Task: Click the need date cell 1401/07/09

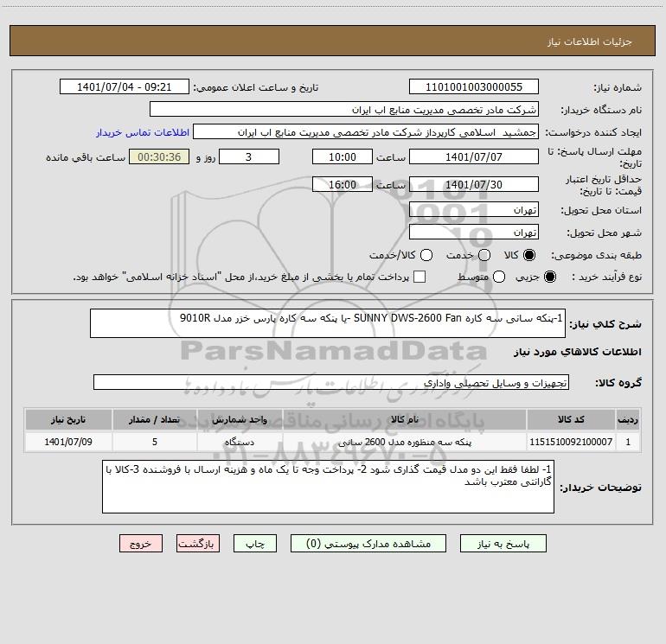Action: (68, 442)
